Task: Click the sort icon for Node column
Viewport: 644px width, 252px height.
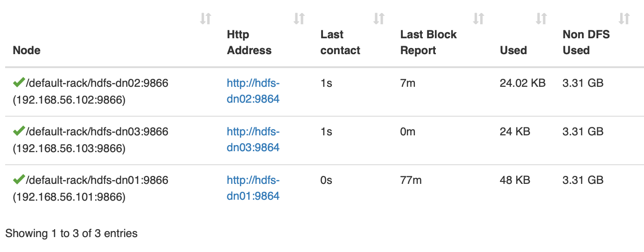Action: 206,19
